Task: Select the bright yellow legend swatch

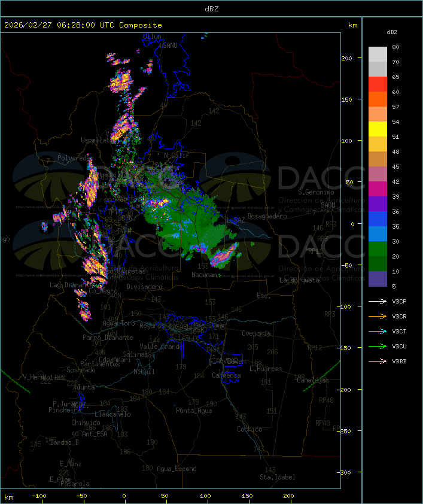Action: [378, 129]
